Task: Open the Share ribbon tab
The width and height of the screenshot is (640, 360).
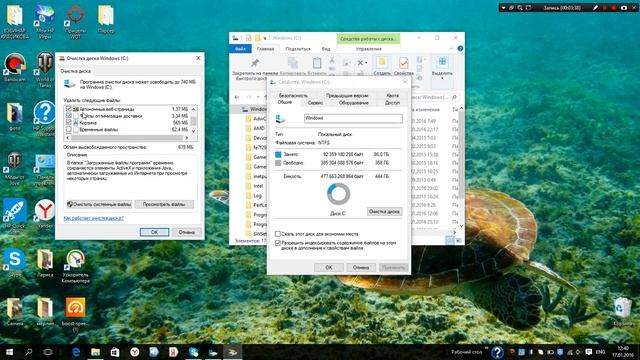Action: point(298,49)
